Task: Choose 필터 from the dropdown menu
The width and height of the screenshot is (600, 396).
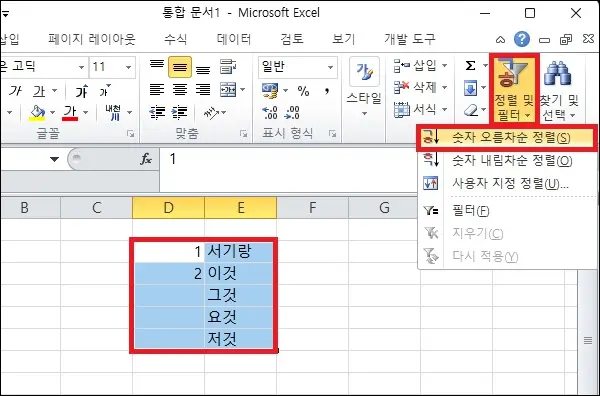Action: pos(507,210)
